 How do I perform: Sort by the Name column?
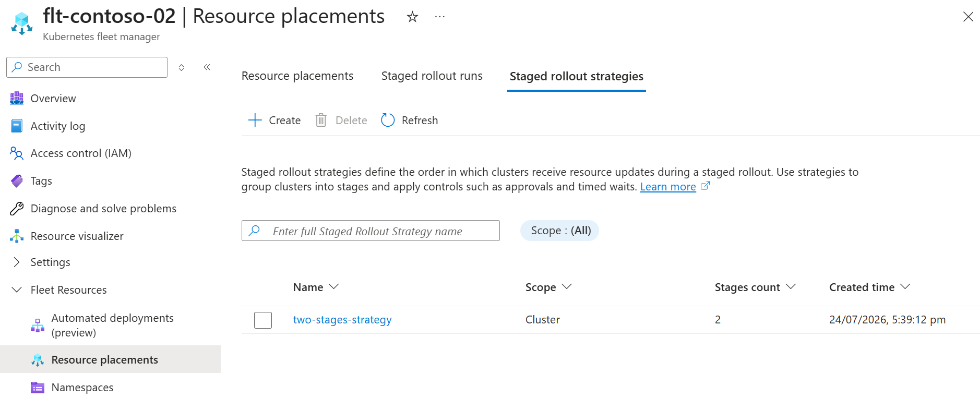click(x=316, y=287)
